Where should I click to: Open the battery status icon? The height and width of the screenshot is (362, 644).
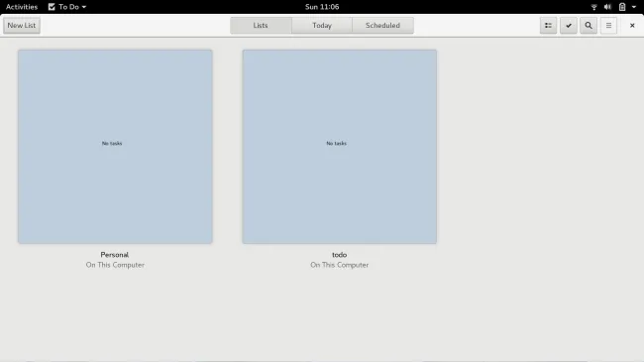[x=622, y=7]
